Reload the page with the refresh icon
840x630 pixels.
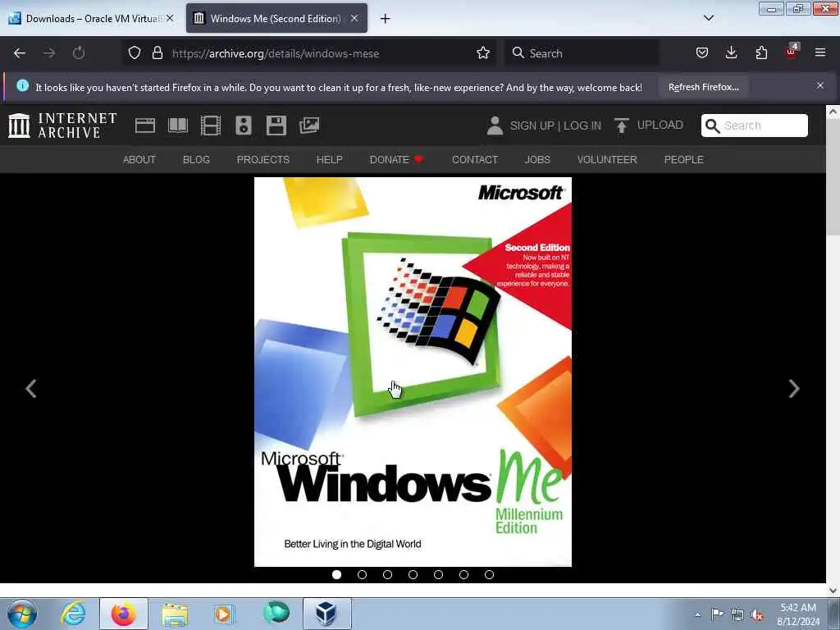click(x=79, y=53)
